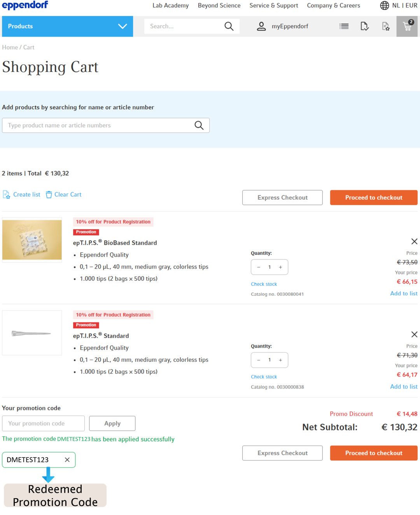Click the Check stock link for epT.I.P.S. Standard

264,376
